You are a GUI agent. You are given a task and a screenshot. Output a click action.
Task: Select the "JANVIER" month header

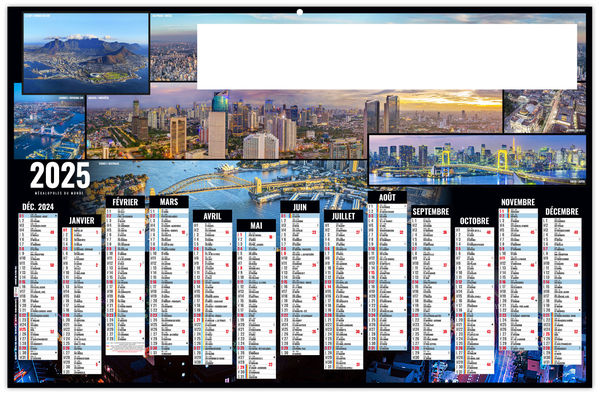tap(82, 220)
